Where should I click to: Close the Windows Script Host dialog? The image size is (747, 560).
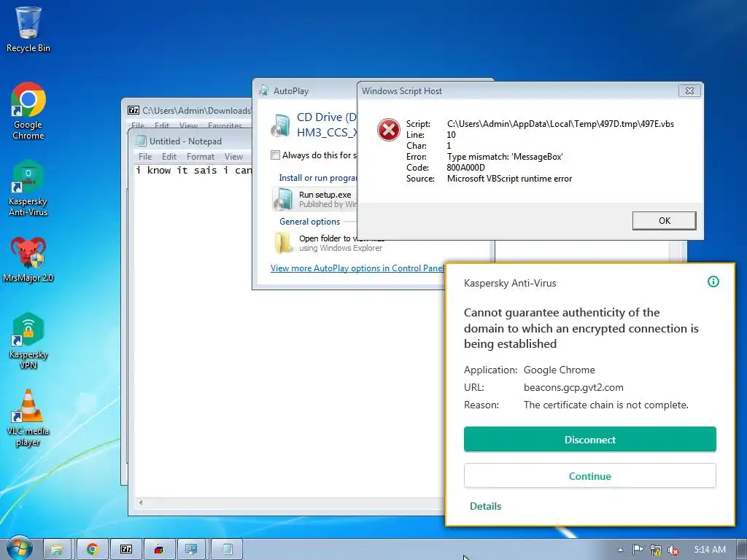689,91
